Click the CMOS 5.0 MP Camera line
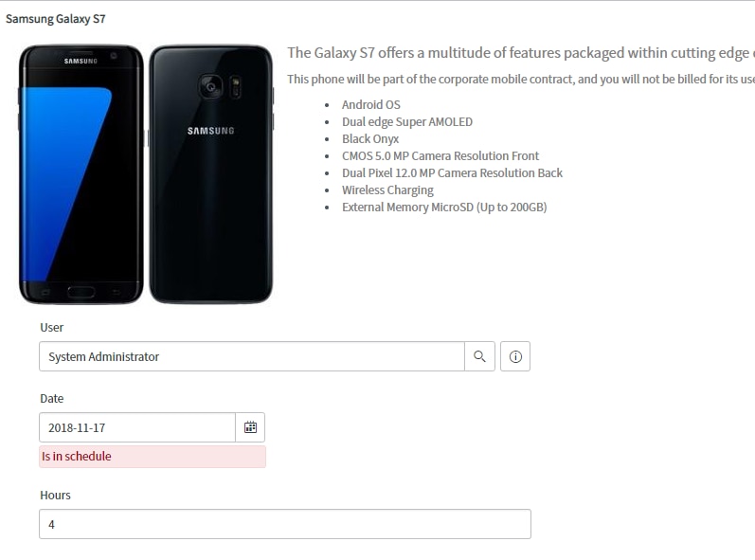Image resolution: width=755 pixels, height=560 pixels. [440, 156]
